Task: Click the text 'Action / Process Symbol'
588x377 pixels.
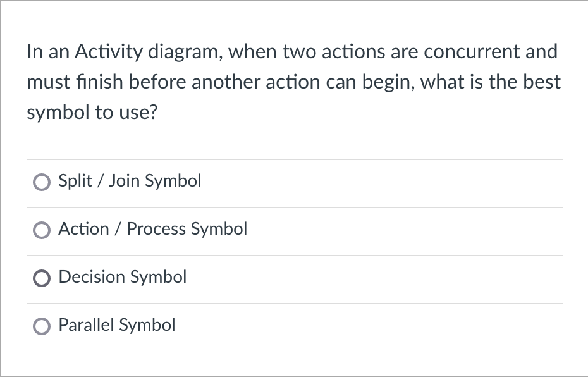Action: tap(152, 229)
